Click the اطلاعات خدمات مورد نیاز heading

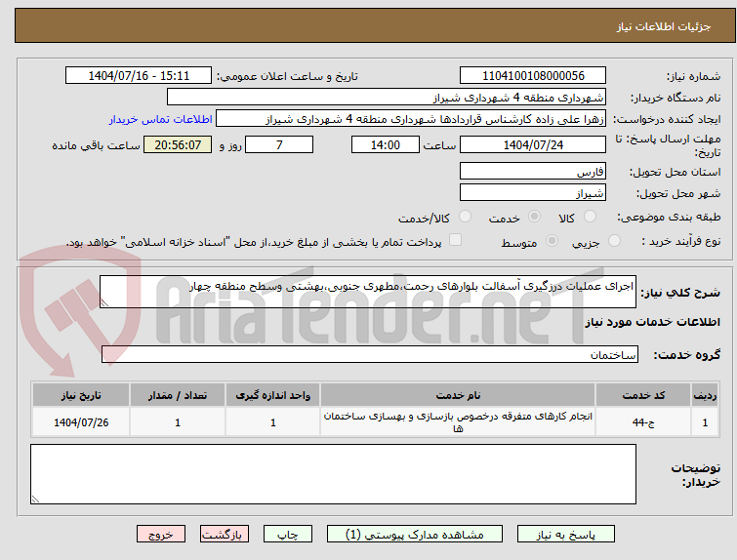coord(652,322)
